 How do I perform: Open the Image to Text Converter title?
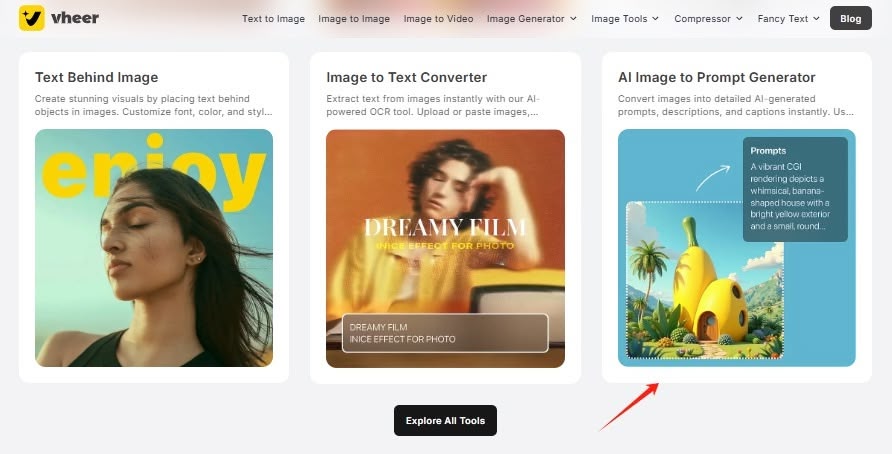(x=406, y=77)
